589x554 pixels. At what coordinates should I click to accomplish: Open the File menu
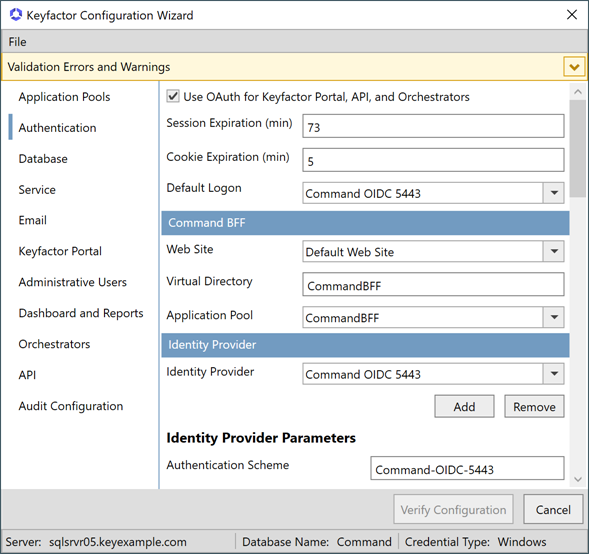[x=17, y=42]
